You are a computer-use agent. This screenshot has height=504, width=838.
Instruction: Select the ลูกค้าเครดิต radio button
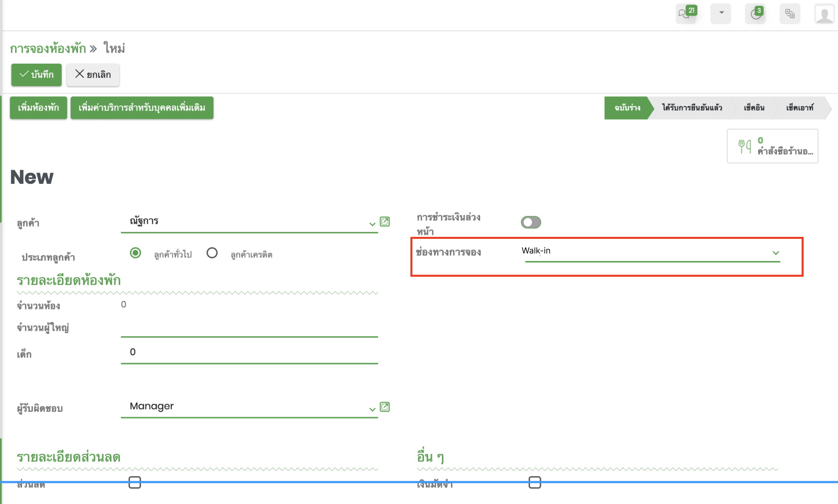212,253
